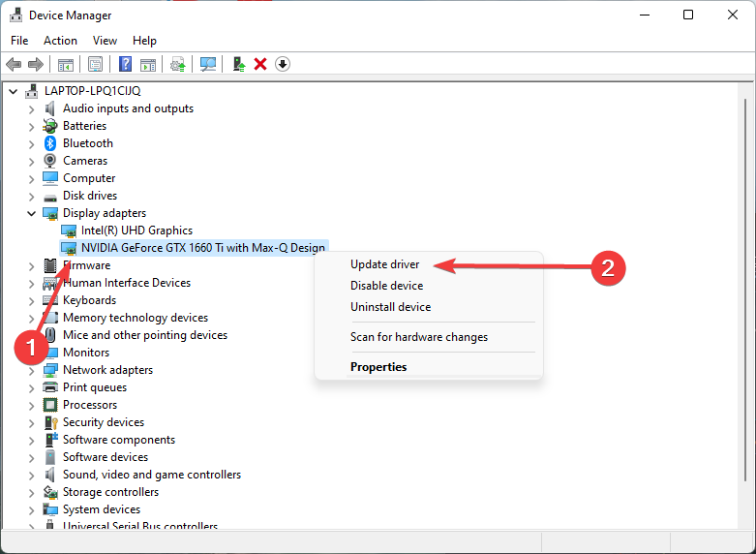This screenshot has height=554, width=756.
Task: Click the Processors chip icon
Action: [50, 405]
